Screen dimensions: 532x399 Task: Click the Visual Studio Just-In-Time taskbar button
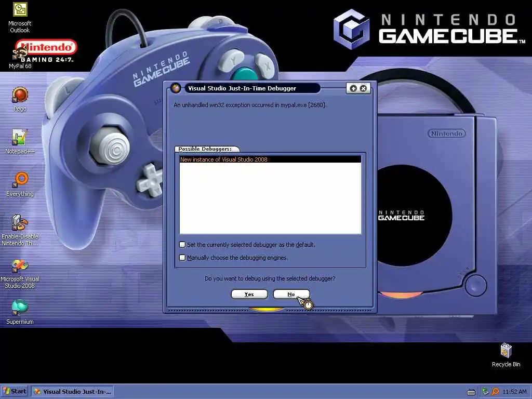pyautogui.click(x=72, y=392)
